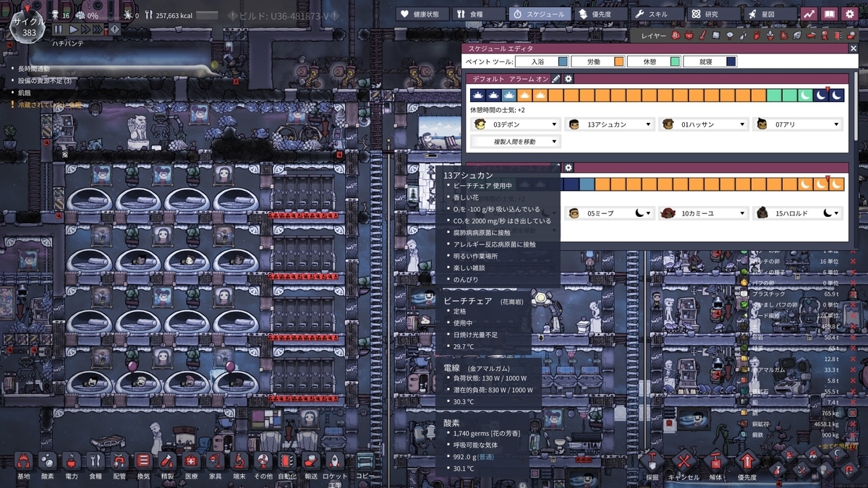
Task: Toggle アラーム オン for the デフォルト schedule
Action: pos(529,79)
